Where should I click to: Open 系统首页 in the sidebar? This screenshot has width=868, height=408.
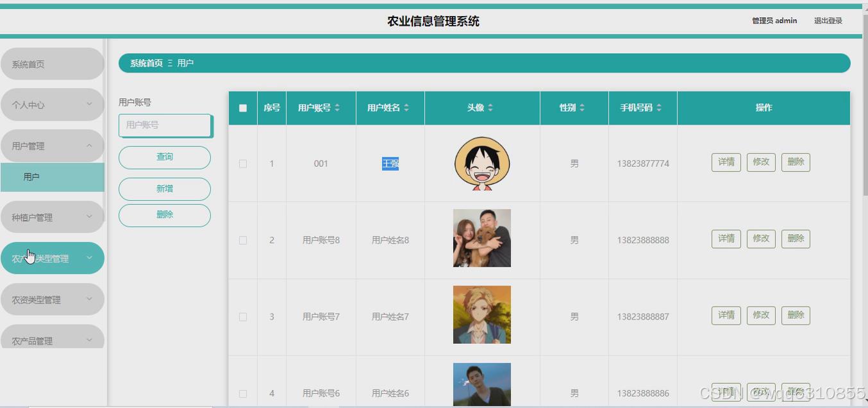[52, 64]
